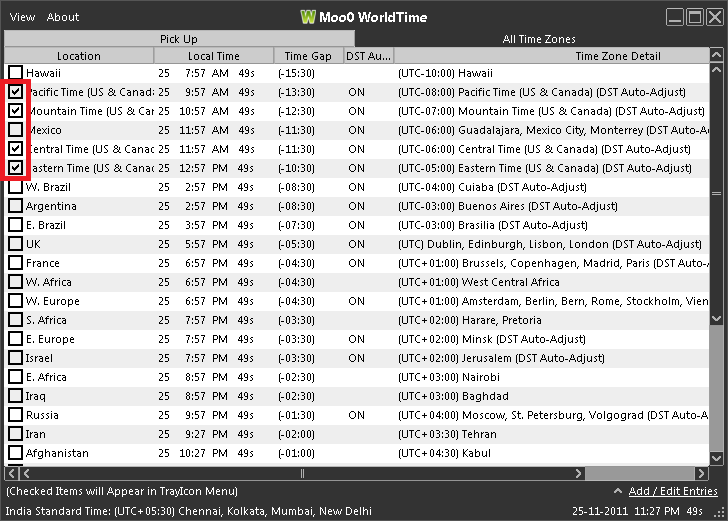Click the Moo0 WorldTime logo icon
Image resolution: width=728 pixels, height=521 pixels.
click(x=308, y=17)
